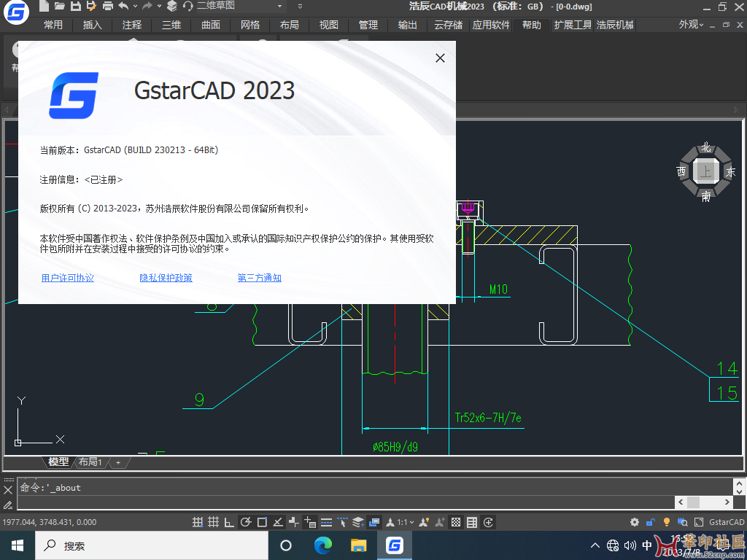Open the 应用软件 ribbon tab
Viewport: 747px width, 560px height.
491,25
